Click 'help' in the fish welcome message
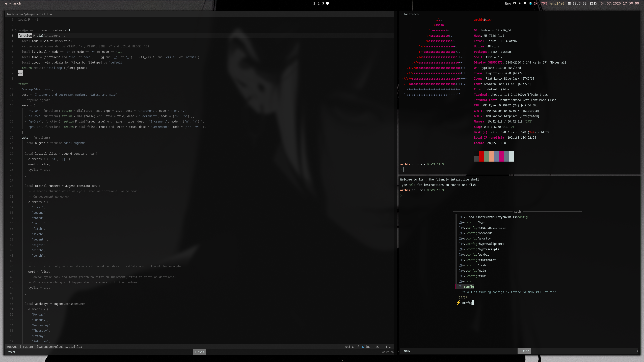This screenshot has height=362, width=644. click(412, 185)
